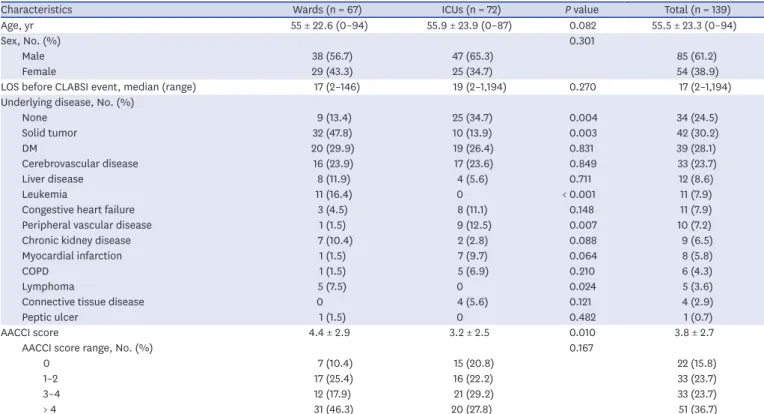Click the 'AACCI score' row label
The width and height of the screenshot is (764, 414).
pyautogui.click(x=30, y=333)
